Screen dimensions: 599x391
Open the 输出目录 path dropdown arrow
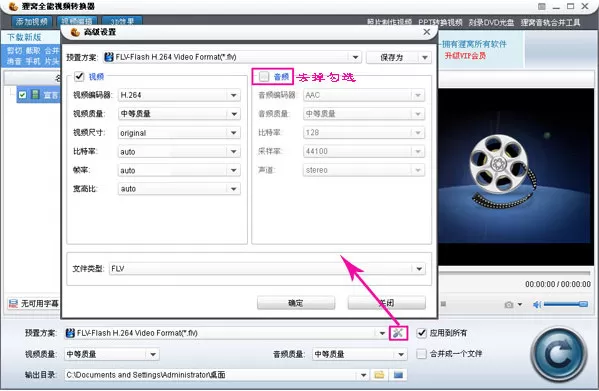click(x=363, y=375)
